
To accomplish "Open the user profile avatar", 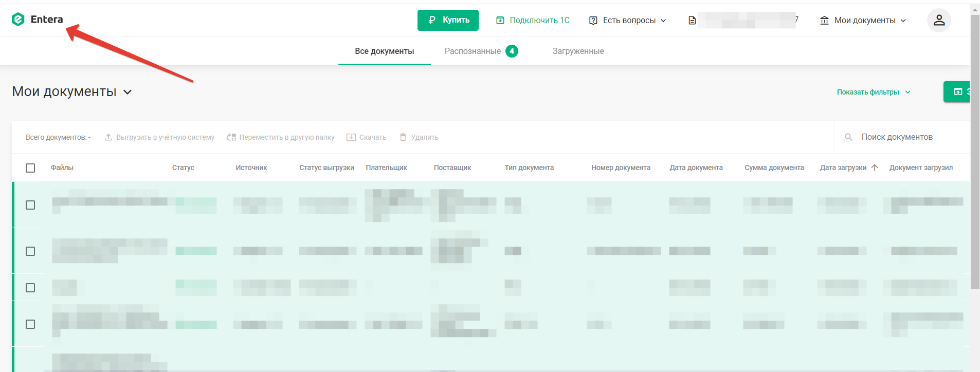I will [939, 20].
